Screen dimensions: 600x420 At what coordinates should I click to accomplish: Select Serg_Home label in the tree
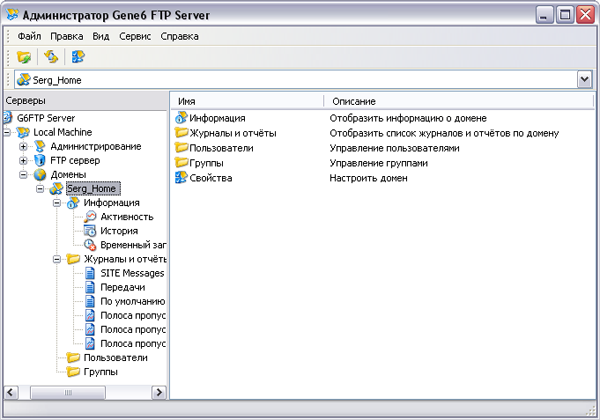pos(93,189)
